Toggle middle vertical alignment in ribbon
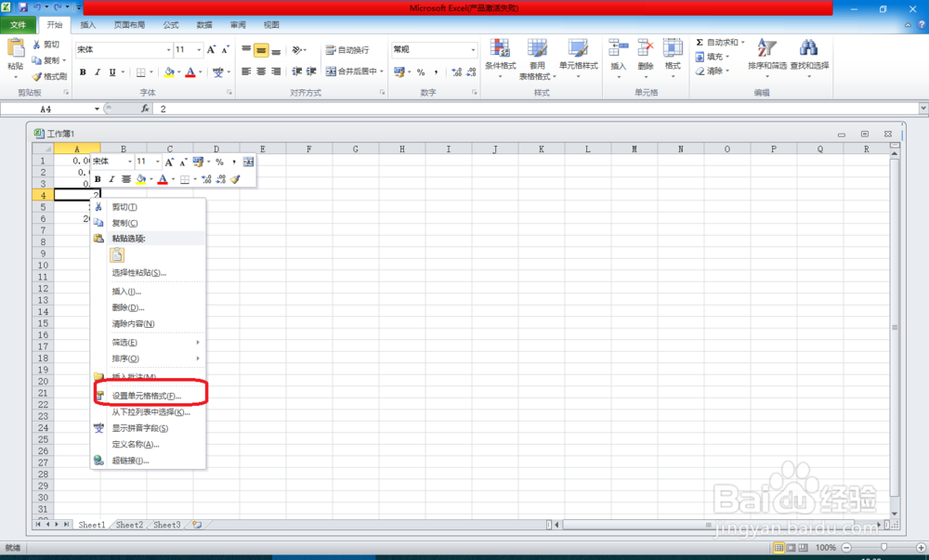 [x=261, y=50]
